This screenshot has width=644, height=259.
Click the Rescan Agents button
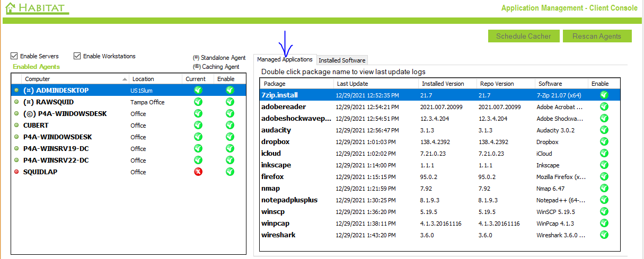coord(596,36)
